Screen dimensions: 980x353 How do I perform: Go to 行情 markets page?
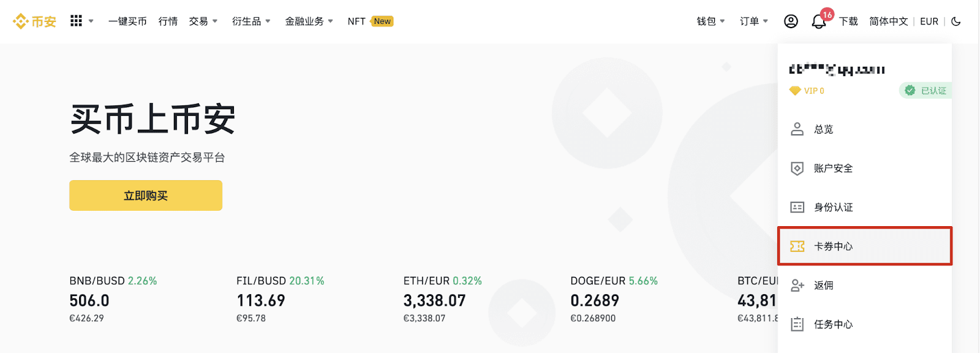[x=168, y=21]
